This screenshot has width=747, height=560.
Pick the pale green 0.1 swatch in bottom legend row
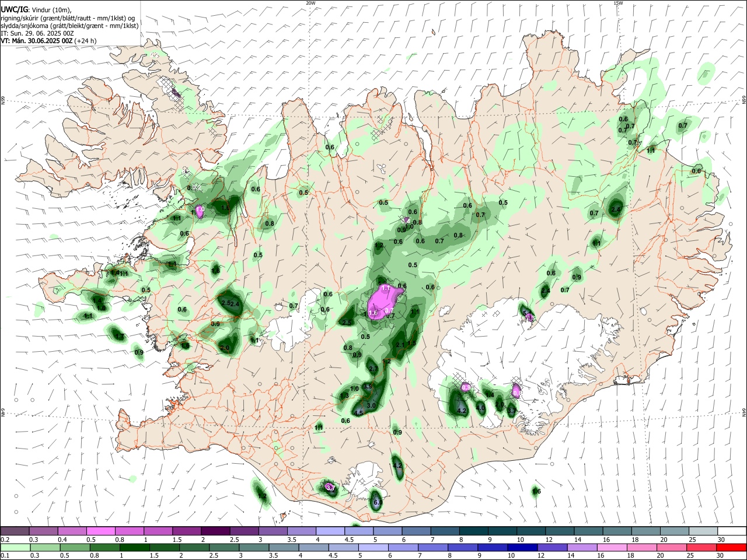click(15, 548)
